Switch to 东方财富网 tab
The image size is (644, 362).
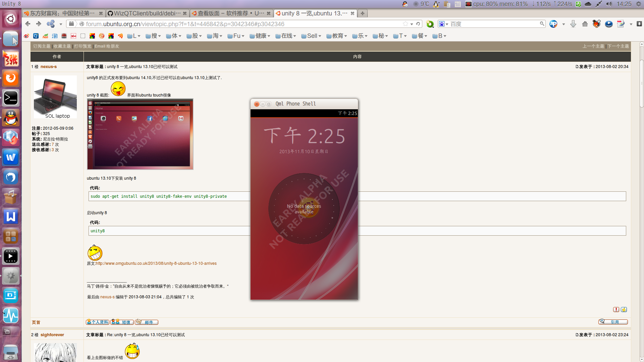(63, 13)
